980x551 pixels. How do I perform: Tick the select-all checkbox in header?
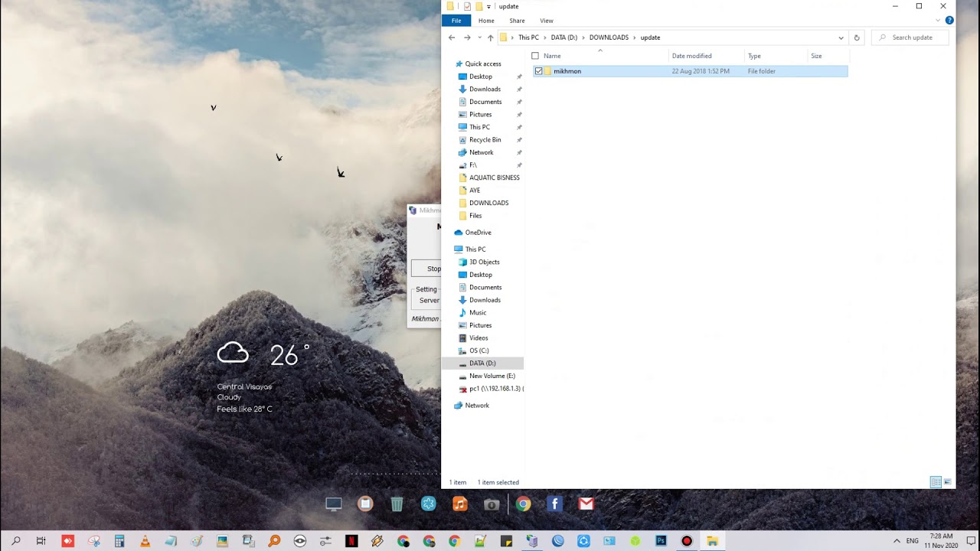click(x=535, y=56)
